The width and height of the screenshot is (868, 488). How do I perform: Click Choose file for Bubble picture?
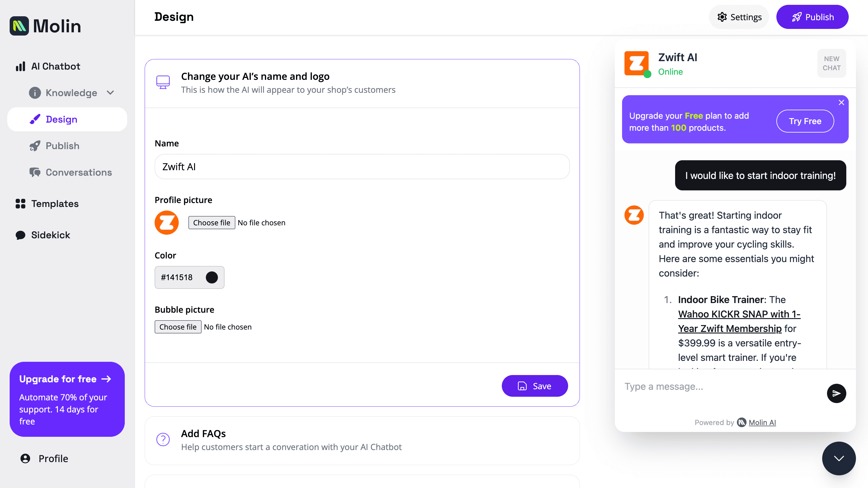coord(178,327)
